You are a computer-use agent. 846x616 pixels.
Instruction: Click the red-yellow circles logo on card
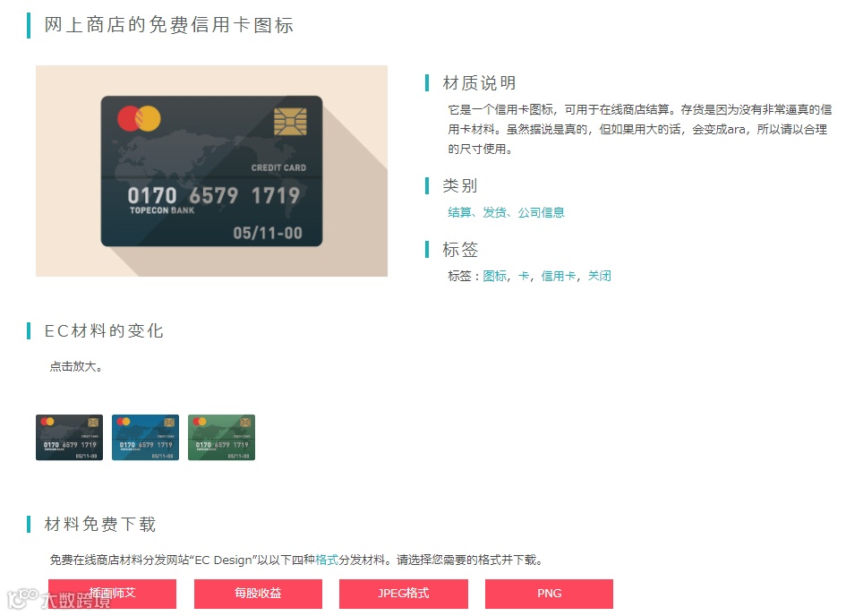point(139,119)
